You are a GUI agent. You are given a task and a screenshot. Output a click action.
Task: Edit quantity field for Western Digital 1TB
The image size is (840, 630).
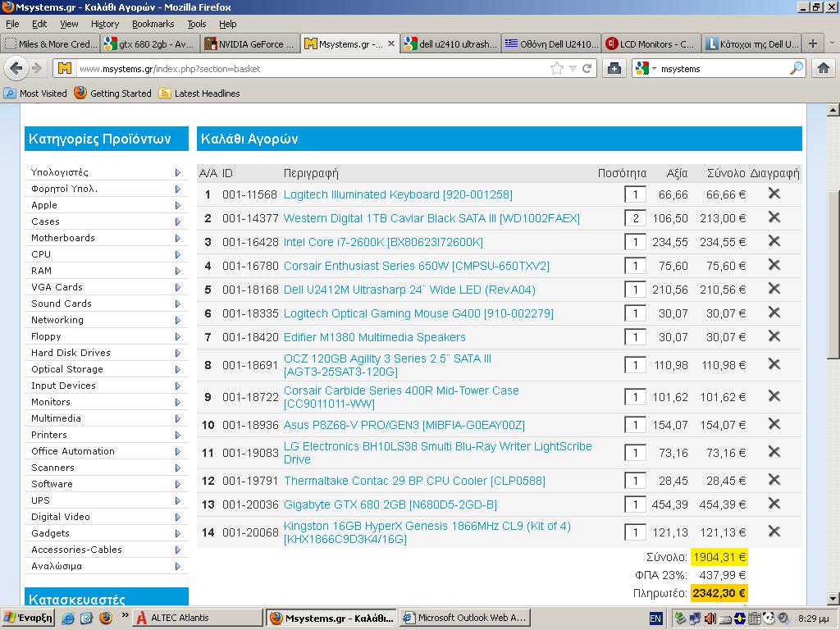[636, 218]
